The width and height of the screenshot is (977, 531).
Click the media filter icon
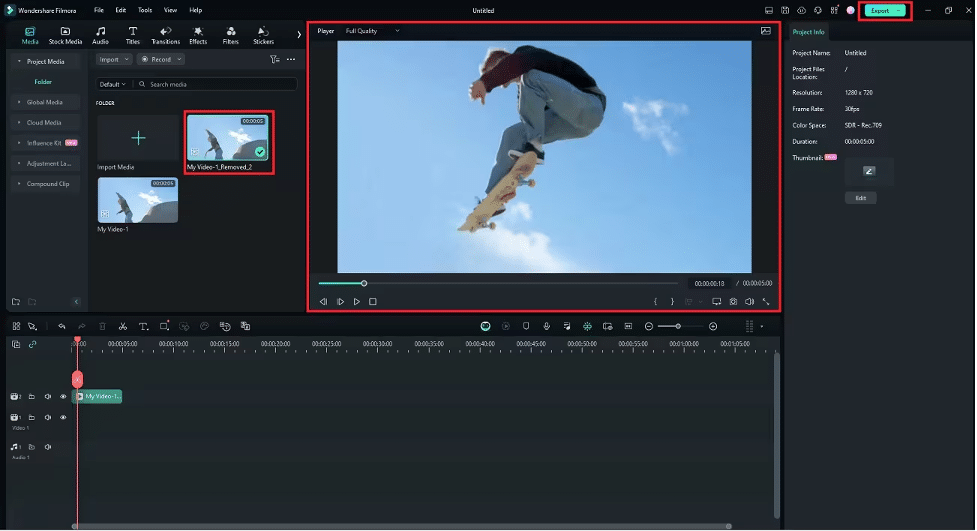(x=274, y=59)
